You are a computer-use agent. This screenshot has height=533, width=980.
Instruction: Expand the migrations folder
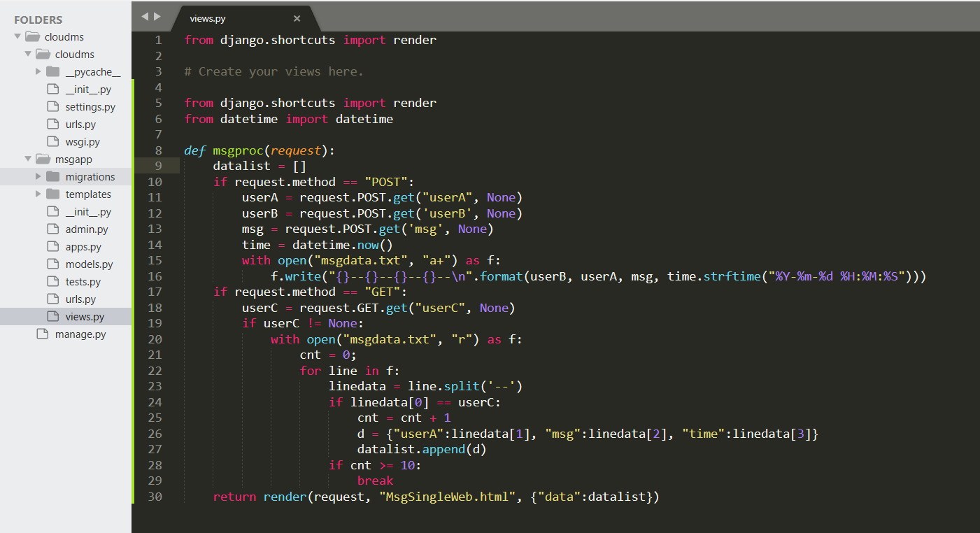tap(38, 177)
